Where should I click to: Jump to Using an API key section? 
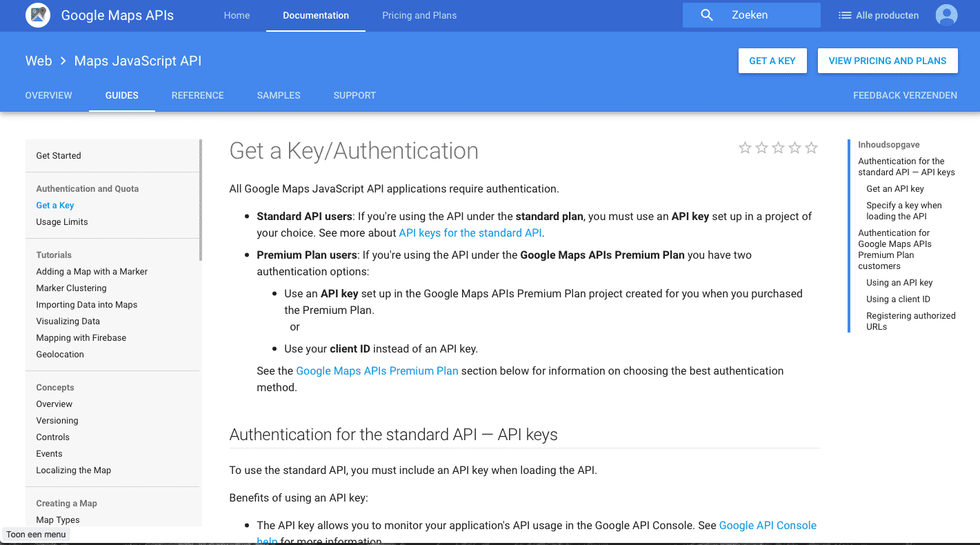(x=899, y=283)
